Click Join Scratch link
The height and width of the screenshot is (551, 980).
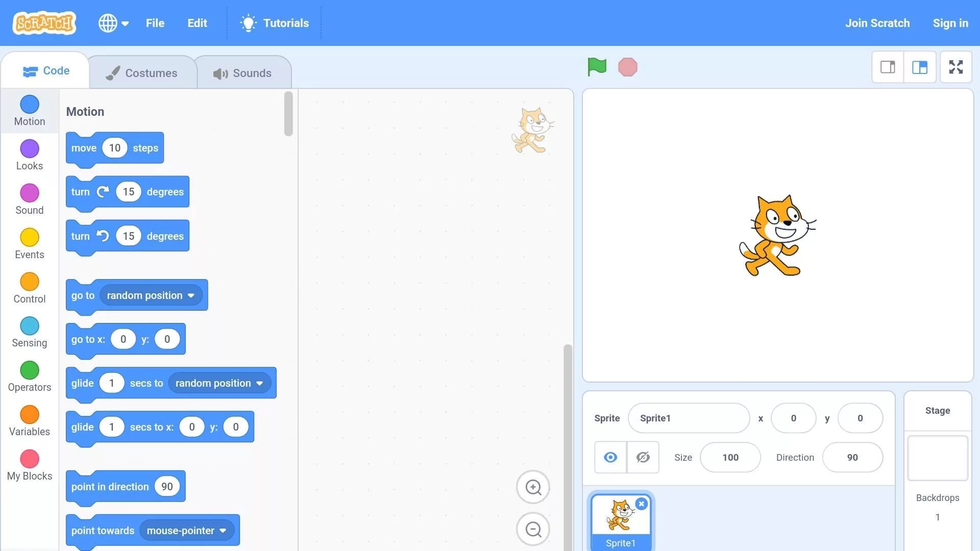pyautogui.click(x=878, y=23)
